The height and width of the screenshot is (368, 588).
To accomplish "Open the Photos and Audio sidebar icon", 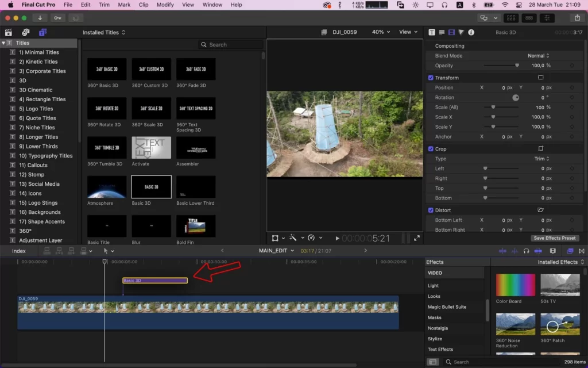I will coord(25,32).
